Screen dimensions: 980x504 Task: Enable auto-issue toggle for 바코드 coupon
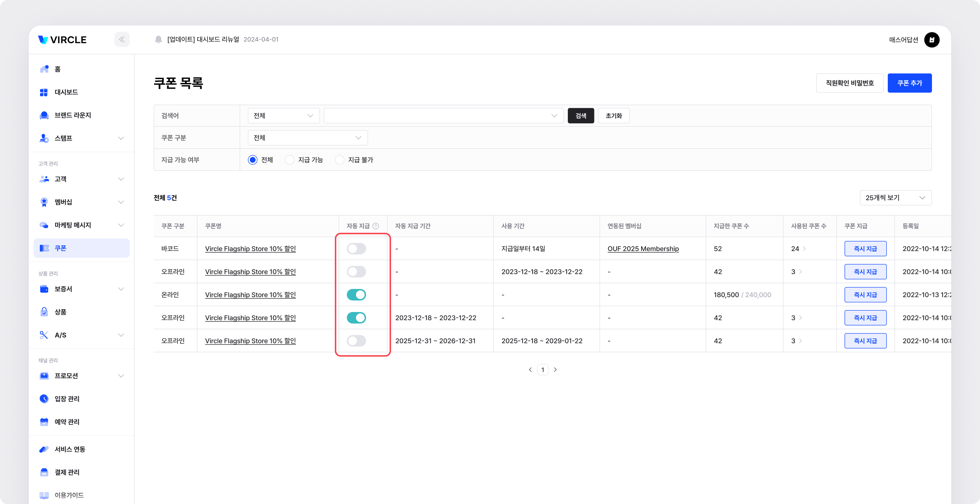[x=356, y=249]
